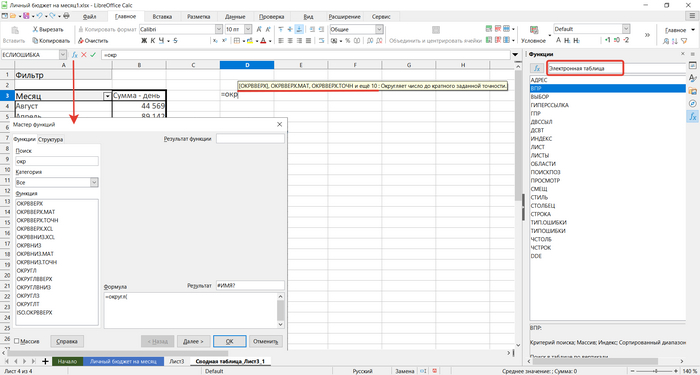Click the OK button in Function Wizard

point(229,341)
